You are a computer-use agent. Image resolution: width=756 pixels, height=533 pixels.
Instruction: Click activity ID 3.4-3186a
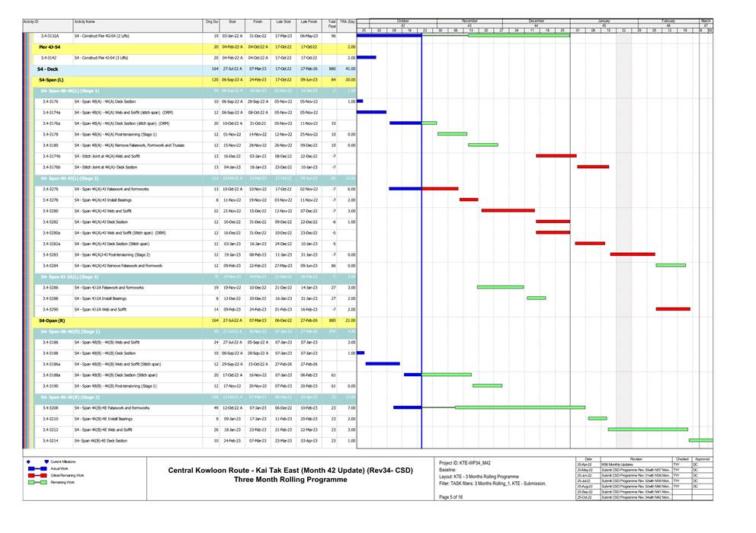[x=52, y=364]
